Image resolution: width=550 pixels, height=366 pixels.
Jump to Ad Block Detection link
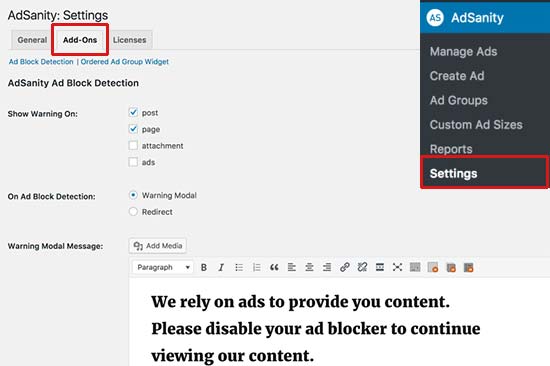(x=41, y=62)
